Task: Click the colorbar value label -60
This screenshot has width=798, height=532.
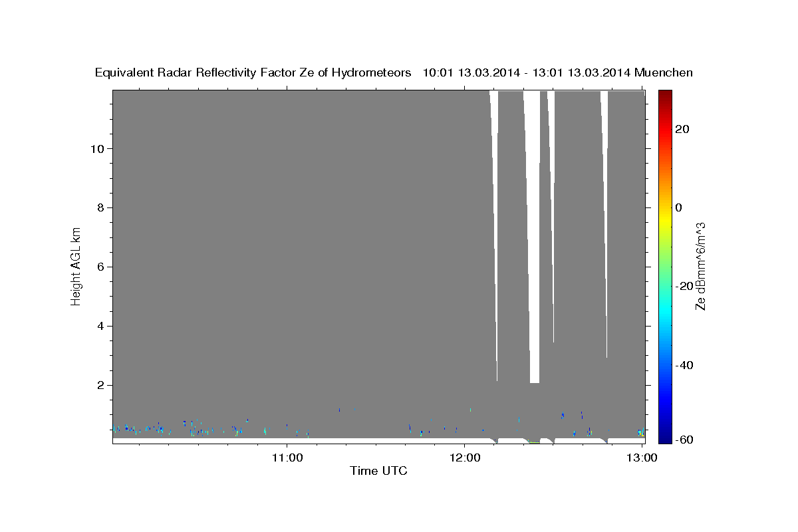Action: pos(685,439)
